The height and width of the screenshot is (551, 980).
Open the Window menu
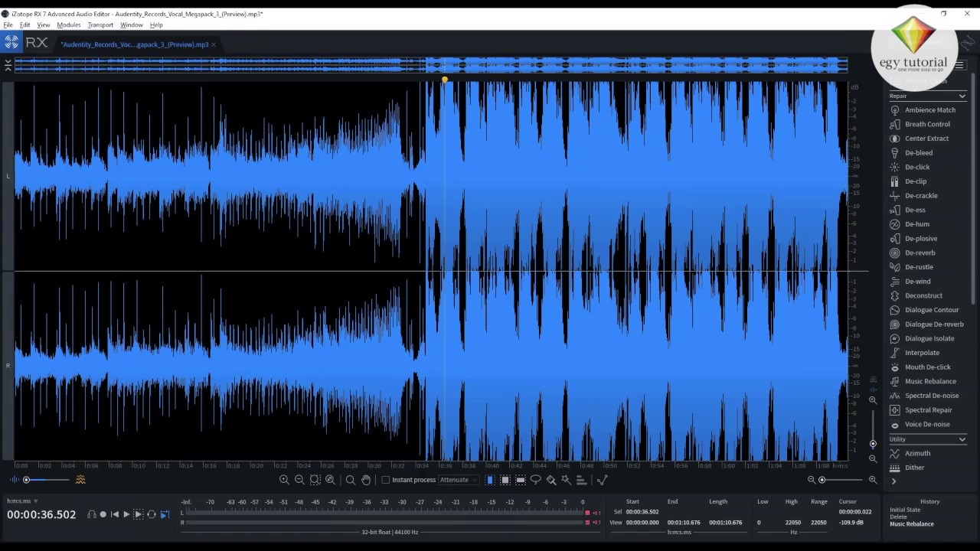point(132,25)
